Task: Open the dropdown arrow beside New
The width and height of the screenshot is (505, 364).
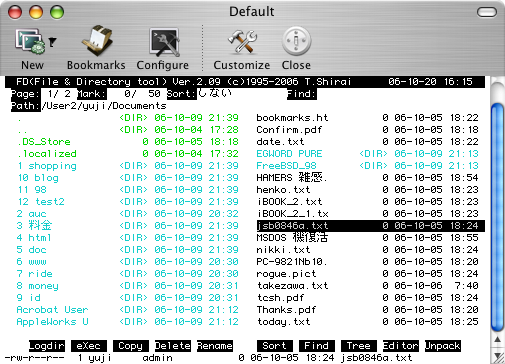Action: pyautogui.click(x=52, y=42)
